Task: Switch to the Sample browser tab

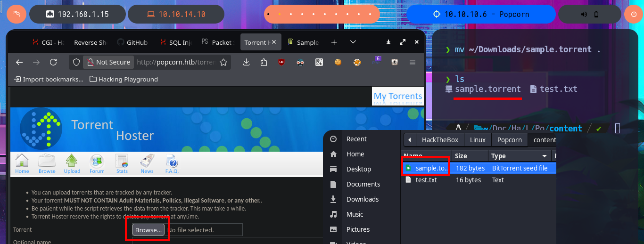Action: pyautogui.click(x=303, y=42)
